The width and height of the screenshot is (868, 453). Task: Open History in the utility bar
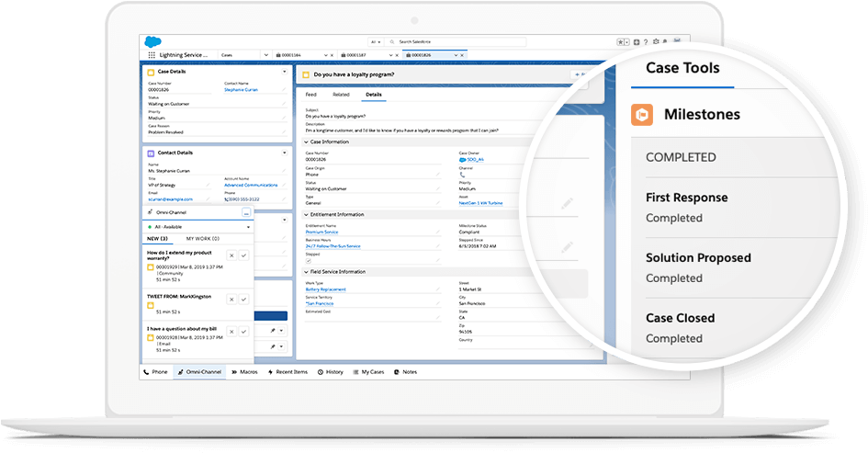point(331,372)
